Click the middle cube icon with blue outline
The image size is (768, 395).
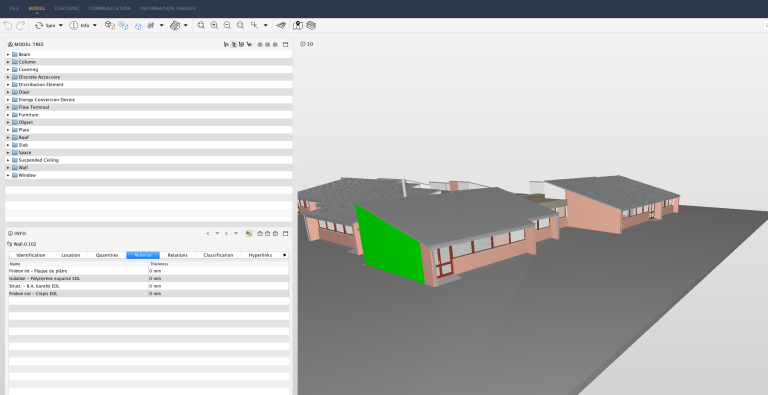[123, 25]
